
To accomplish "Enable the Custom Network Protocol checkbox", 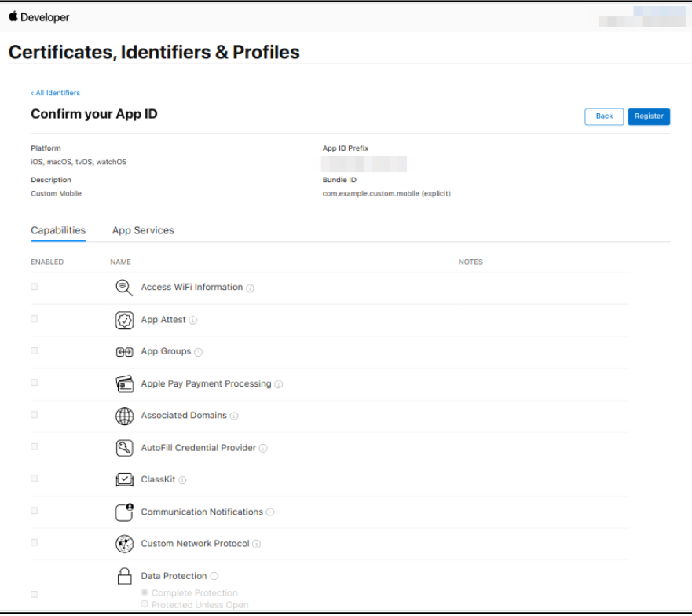I will 35,542.
